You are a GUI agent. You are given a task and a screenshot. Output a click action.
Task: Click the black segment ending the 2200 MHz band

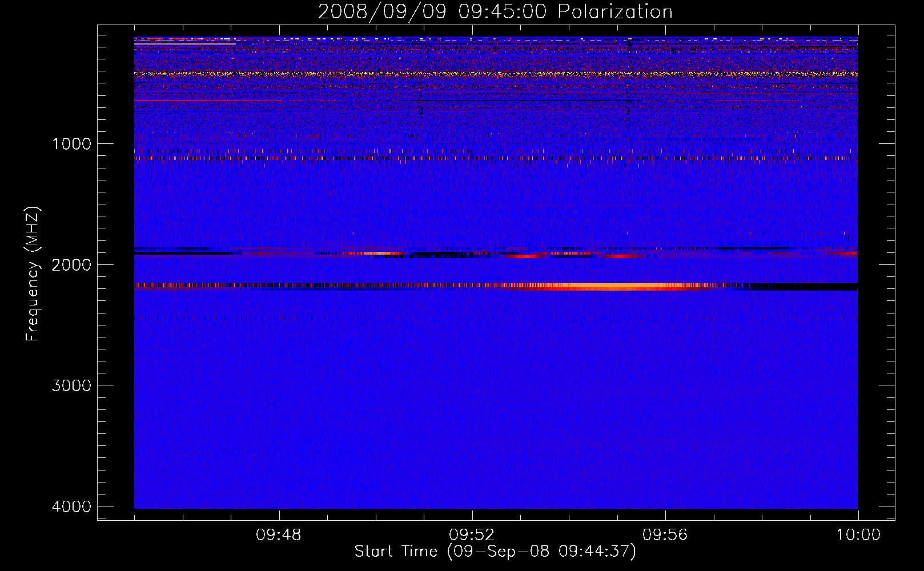804,287
